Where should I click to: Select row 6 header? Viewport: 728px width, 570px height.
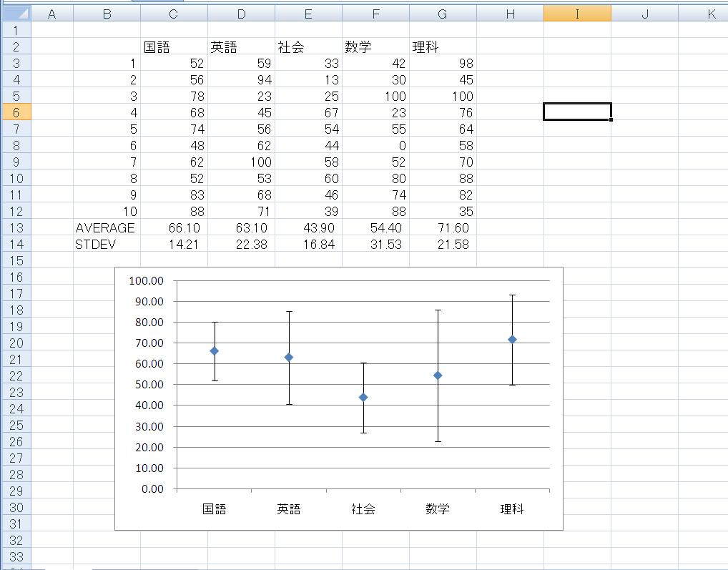click(16, 112)
